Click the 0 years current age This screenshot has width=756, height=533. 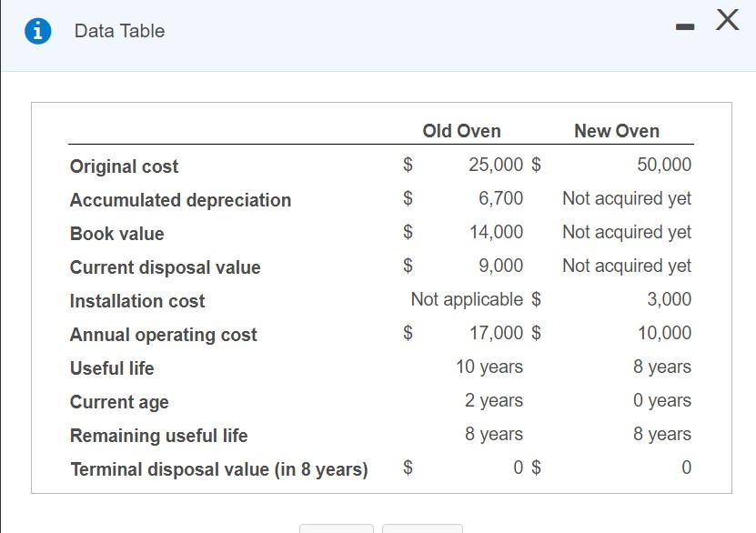(x=662, y=400)
